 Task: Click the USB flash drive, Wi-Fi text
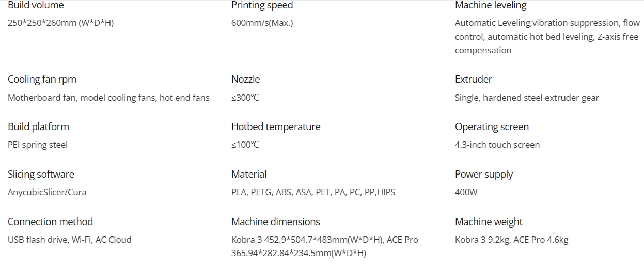click(70, 240)
